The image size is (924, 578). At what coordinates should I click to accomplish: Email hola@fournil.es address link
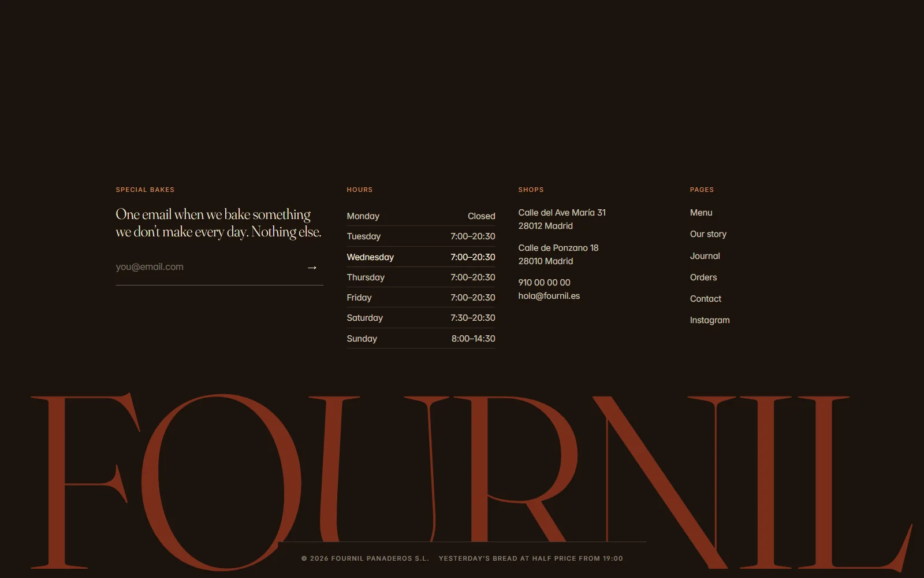[549, 296]
